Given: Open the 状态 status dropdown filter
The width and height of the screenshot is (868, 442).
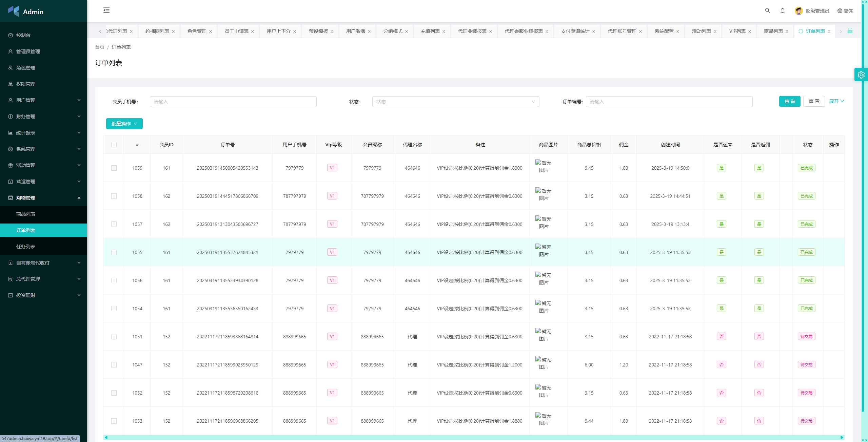Looking at the screenshot, I should [455, 102].
